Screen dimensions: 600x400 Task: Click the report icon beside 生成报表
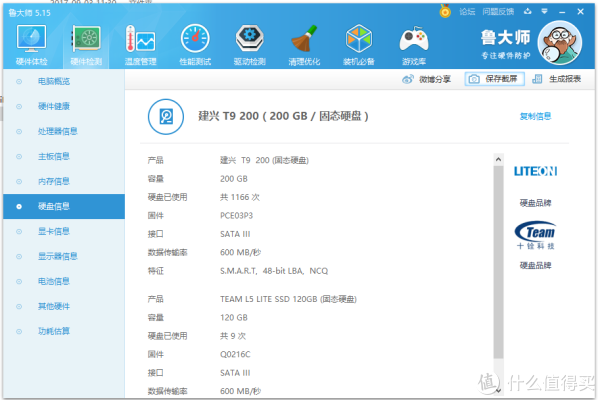[x=537, y=79]
